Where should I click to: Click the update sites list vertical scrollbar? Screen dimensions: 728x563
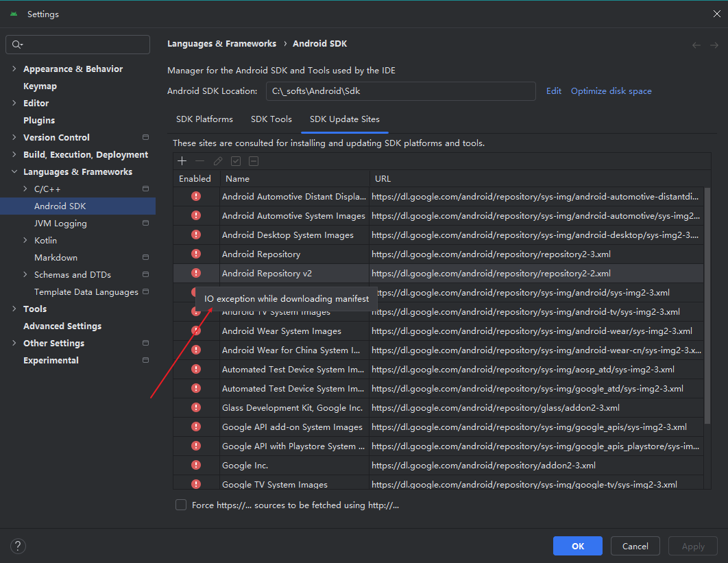pyautogui.click(x=707, y=302)
